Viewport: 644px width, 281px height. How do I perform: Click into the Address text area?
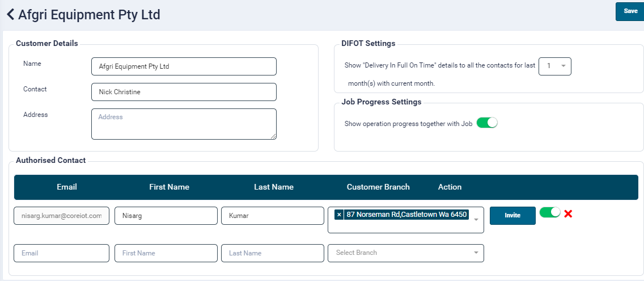coord(184,124)
